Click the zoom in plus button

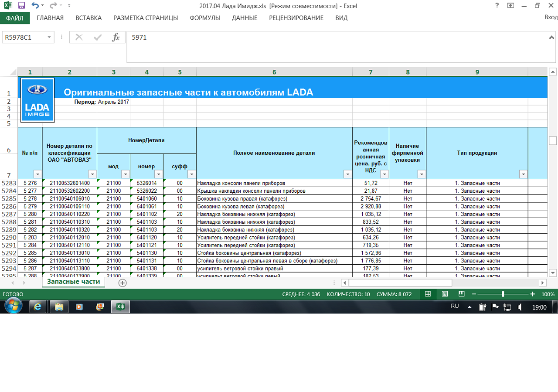tap(533, 294)
